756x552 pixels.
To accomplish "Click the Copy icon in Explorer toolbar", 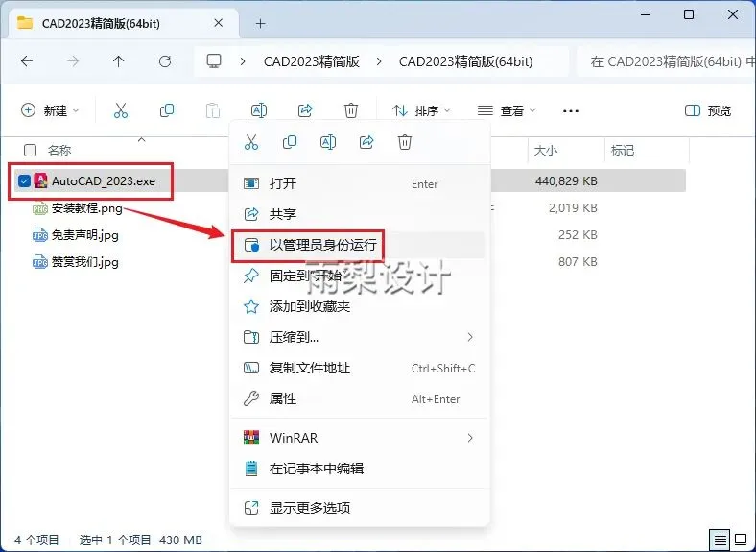I will tap(167, 110).
